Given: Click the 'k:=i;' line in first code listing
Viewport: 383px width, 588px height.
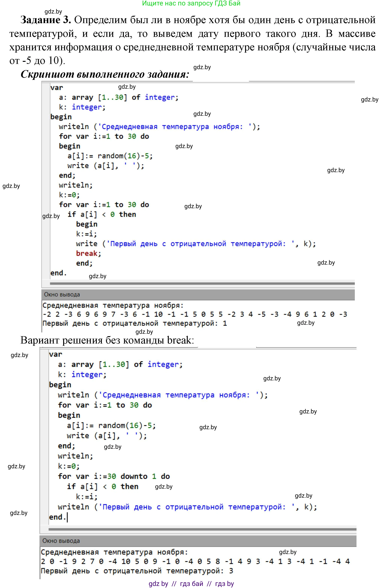Looking at the screenshot, I should 86,234.
